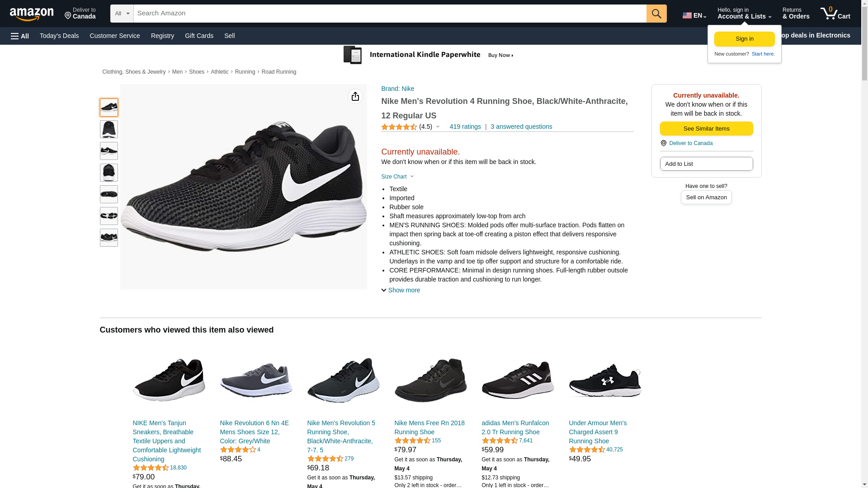Click See Similar Items button
868x488 pixels.
click(x=706, y=129)
